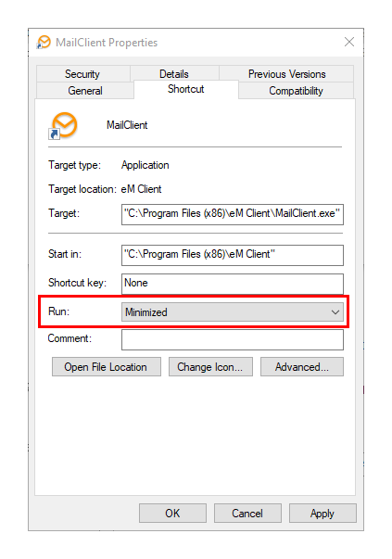Click the large MailClient shortcut icon

point(63,126)
